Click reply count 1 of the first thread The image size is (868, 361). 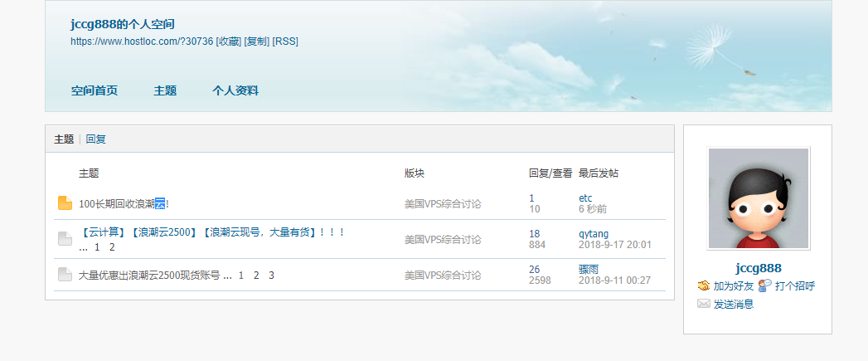[531, 198]
